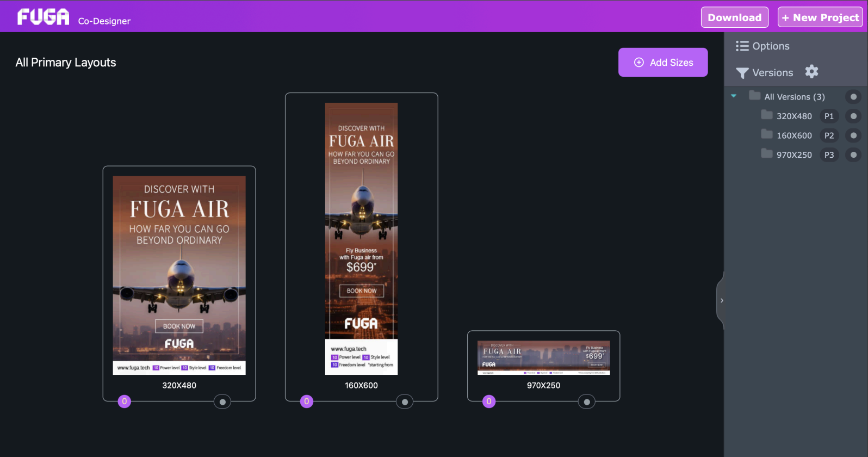Open the 970X250 banner thumbnail
The image size is (868, 457).
coord(544,358)
